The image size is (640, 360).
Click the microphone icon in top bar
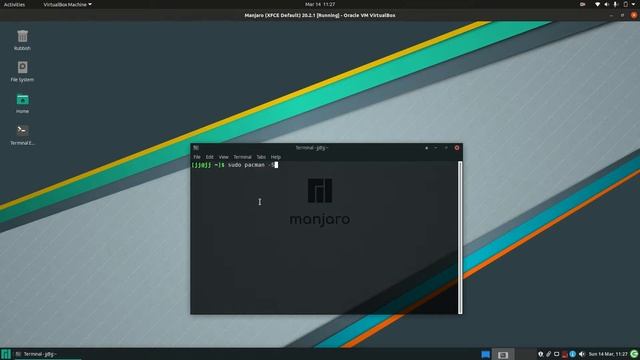click(x=616, y=4)
